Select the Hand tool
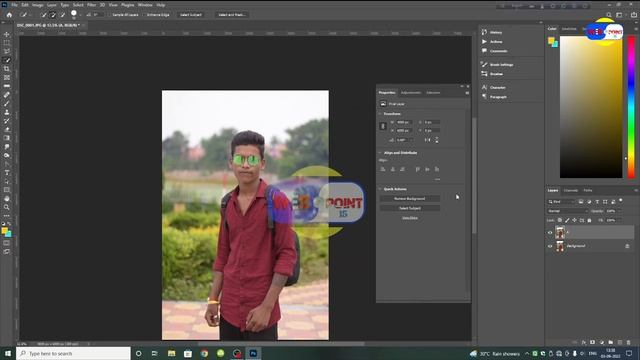This screenshot has width=640, height=360. click(7, 198)
